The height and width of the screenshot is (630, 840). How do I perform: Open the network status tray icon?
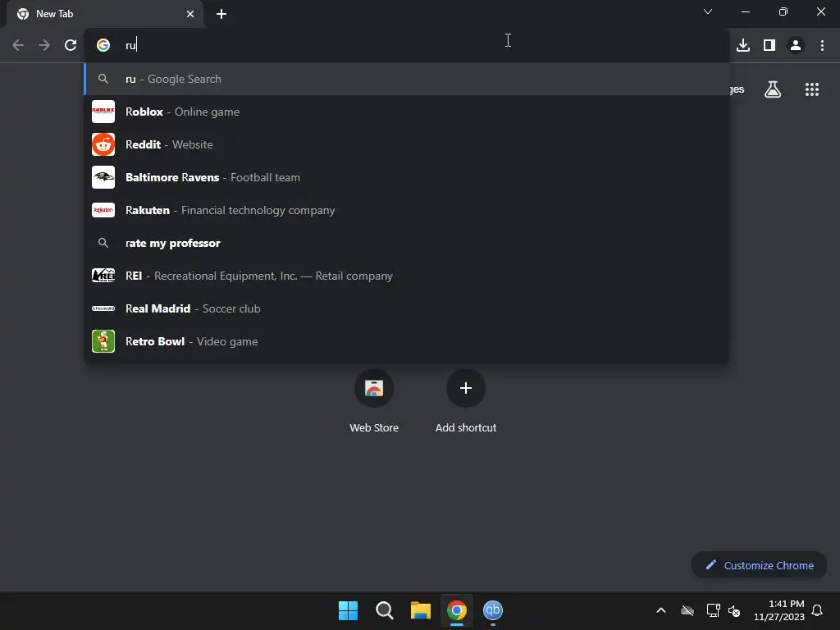tap(713, 610)
